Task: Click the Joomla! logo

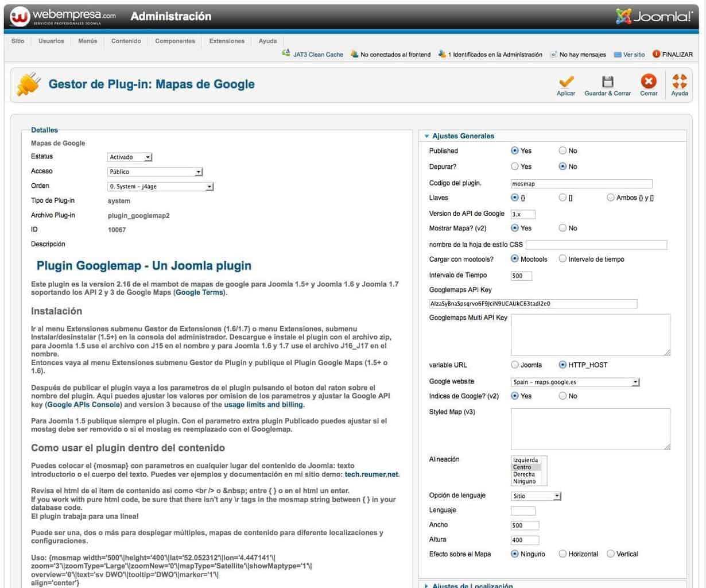Action: pos(654,16)
